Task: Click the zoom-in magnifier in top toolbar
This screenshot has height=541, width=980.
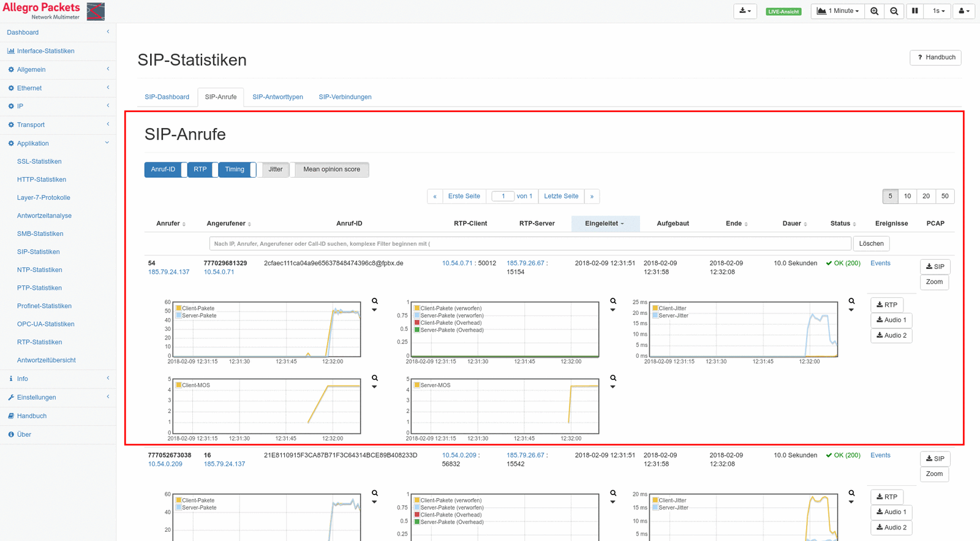Action: [x=874, y=11]
